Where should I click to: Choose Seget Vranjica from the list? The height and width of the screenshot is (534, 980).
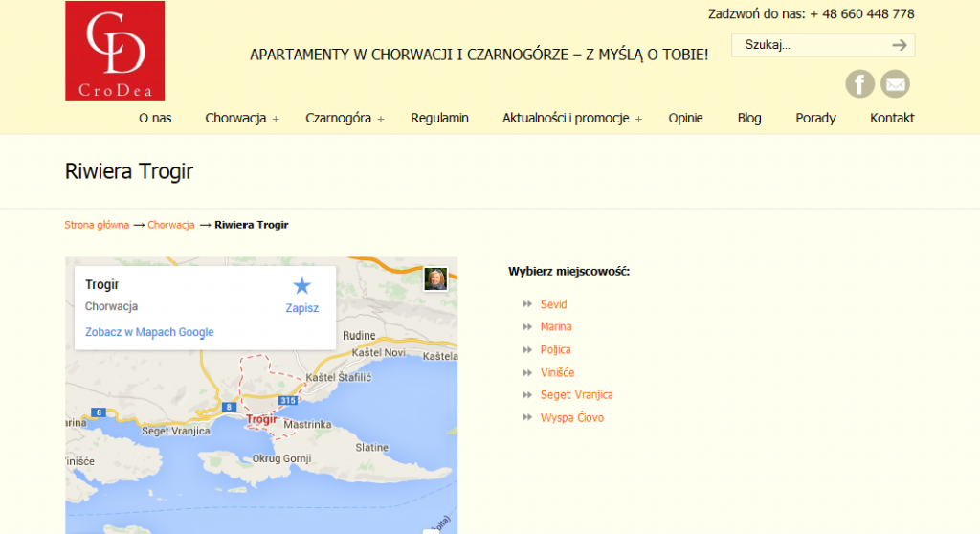(x=576, y=395)
